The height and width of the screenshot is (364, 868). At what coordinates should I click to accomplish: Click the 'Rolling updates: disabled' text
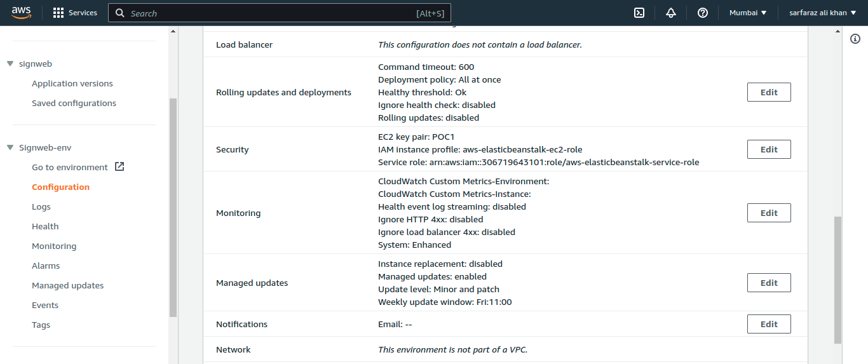[428, 118]
